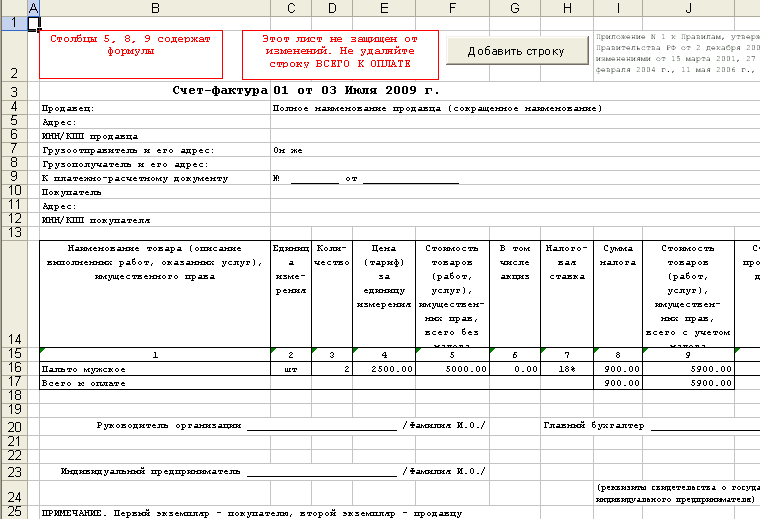Click the "Продавец:" label cell
This screenshot has height=519, width=760.
(155, 108)
